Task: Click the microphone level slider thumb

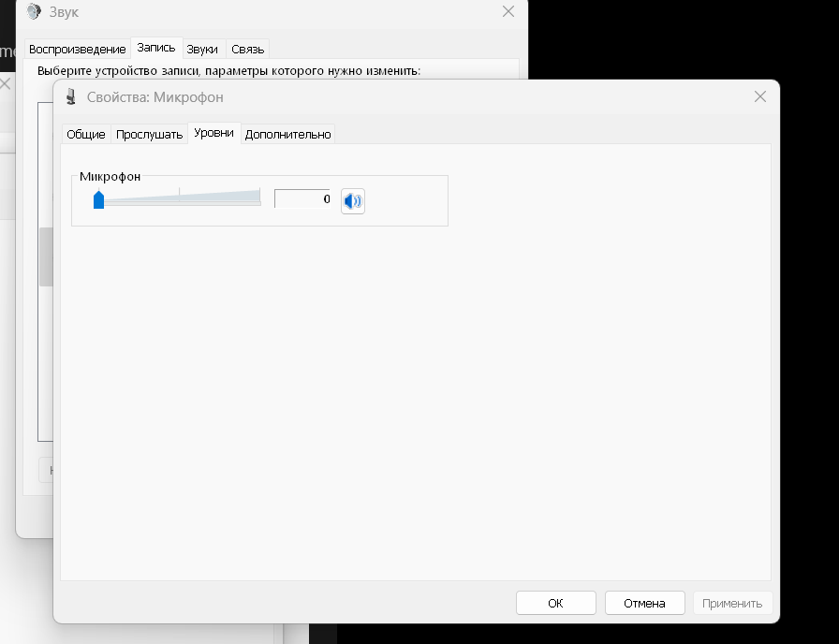Action: tap(98, 200)
